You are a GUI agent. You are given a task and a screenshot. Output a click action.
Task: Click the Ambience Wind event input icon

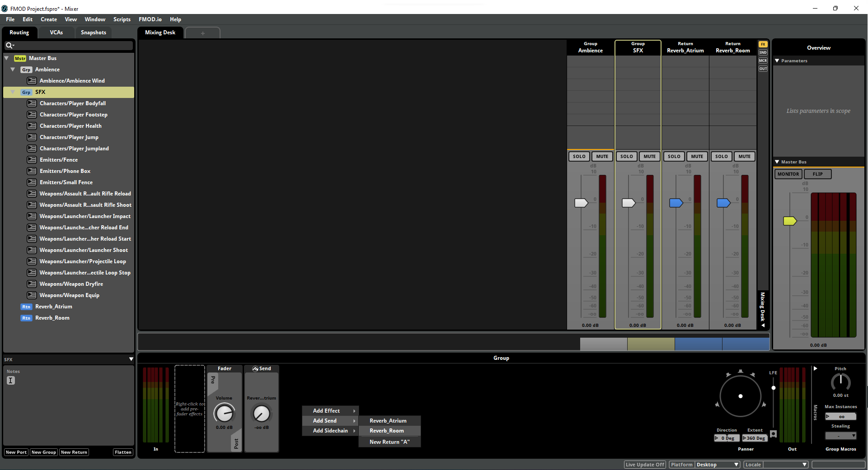click(32, 81)
